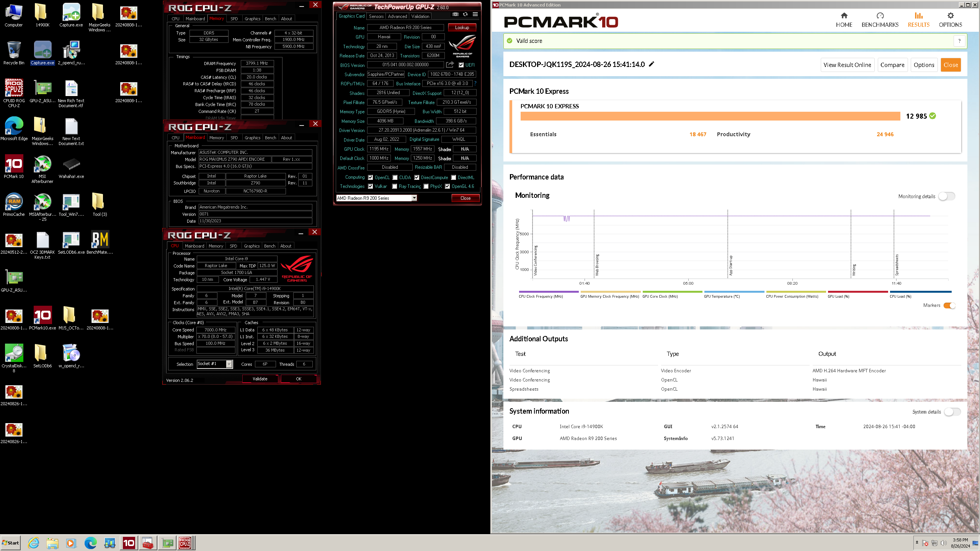Open the RESULTS section in PCMark 10
Viewport: 980px width, 551px height.
(918, 20)
